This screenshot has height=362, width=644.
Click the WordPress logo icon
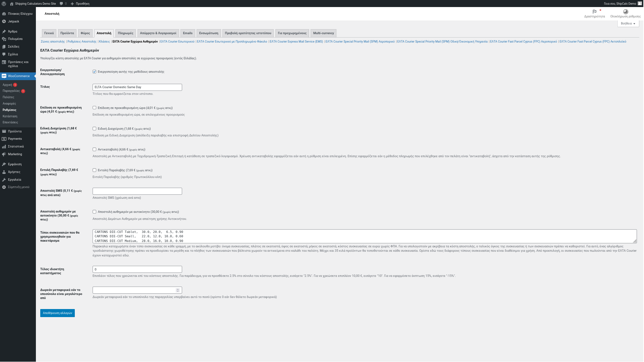click(x=4, y=4)
